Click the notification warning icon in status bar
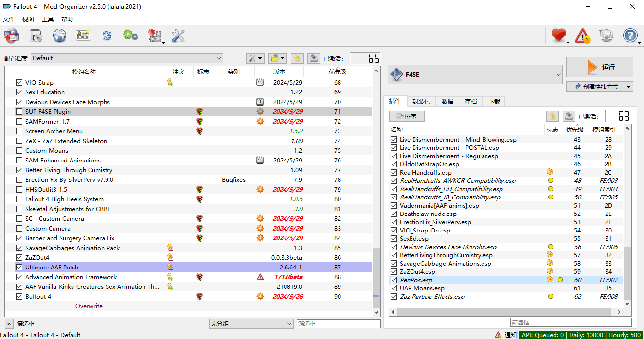 click(498, 335)
